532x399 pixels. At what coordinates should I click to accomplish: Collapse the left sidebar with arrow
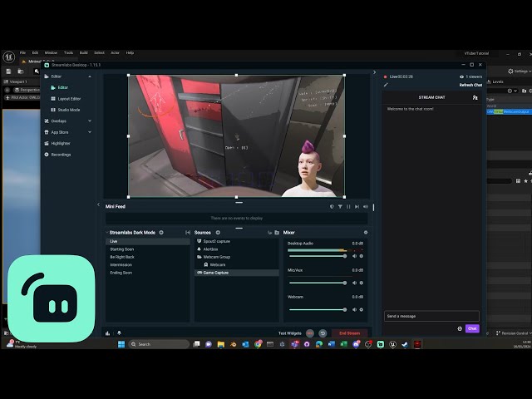coord(98,204)
